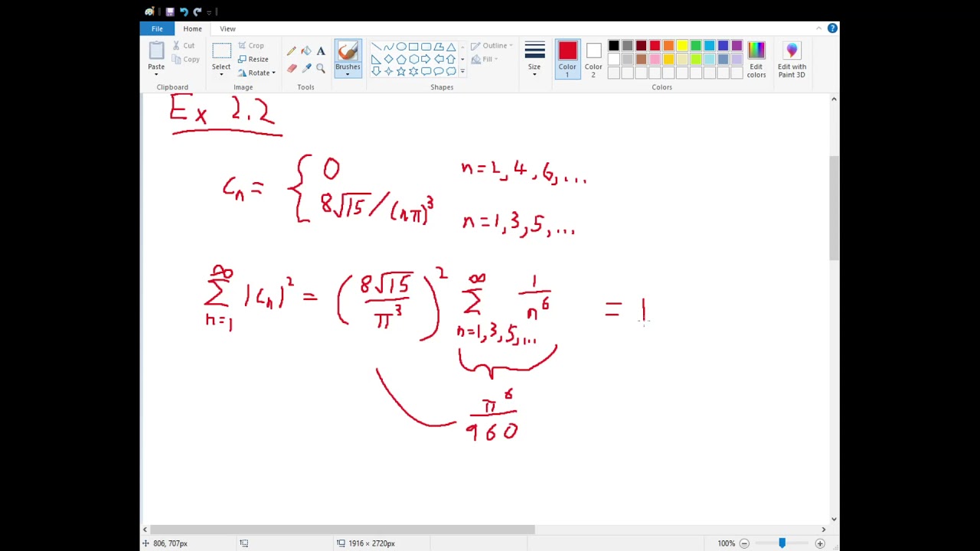Collapse the ribbon with the arrow
980x551 pixels.
[x=818, y=28]
